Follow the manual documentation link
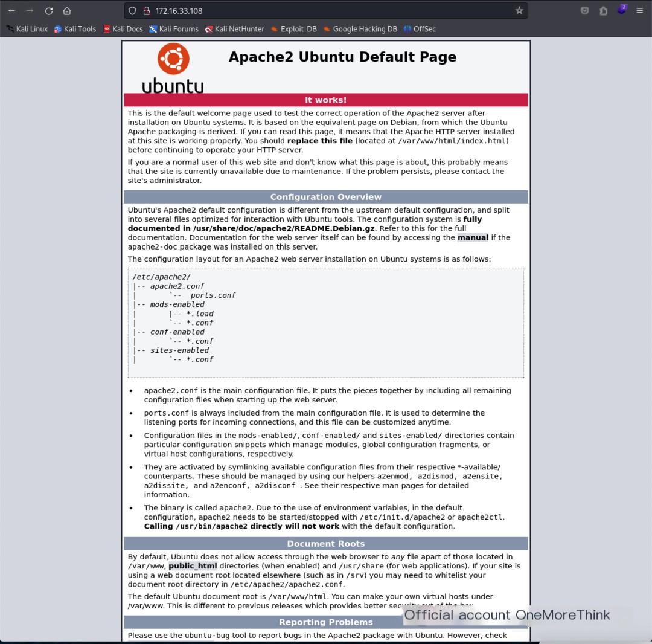This screenshot has height=644, width=652. 473,237
